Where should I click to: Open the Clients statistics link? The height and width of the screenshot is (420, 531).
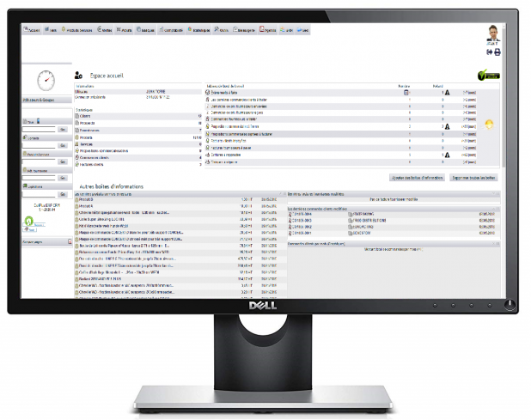coord(85,116)
